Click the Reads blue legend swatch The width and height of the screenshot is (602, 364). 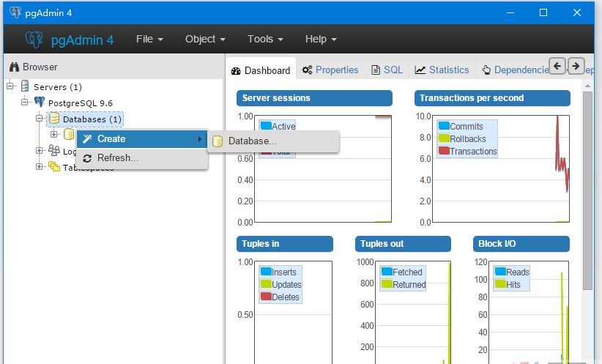tap(500, 272)
